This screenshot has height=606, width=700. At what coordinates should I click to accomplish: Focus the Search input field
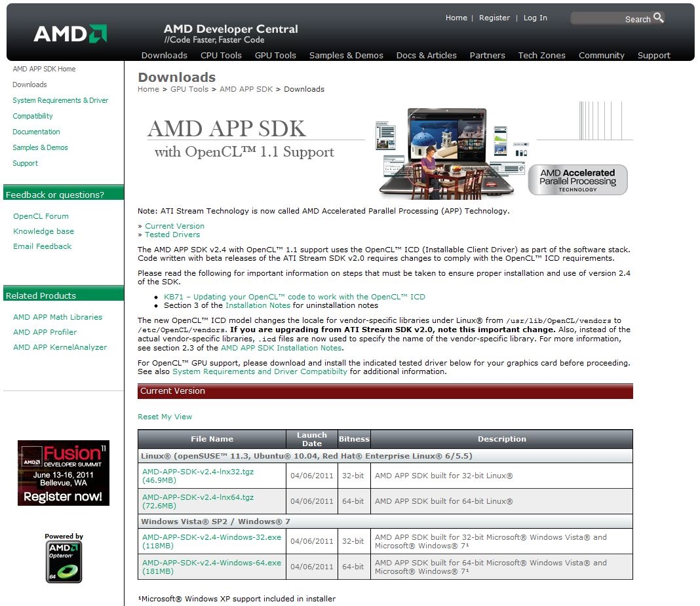pyautogui.click(x=610, y=18)
